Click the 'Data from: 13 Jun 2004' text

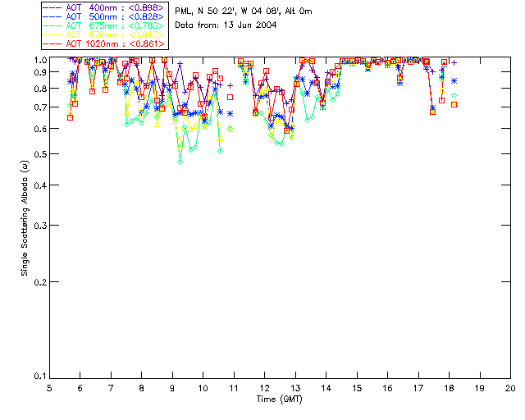point(226,25)
